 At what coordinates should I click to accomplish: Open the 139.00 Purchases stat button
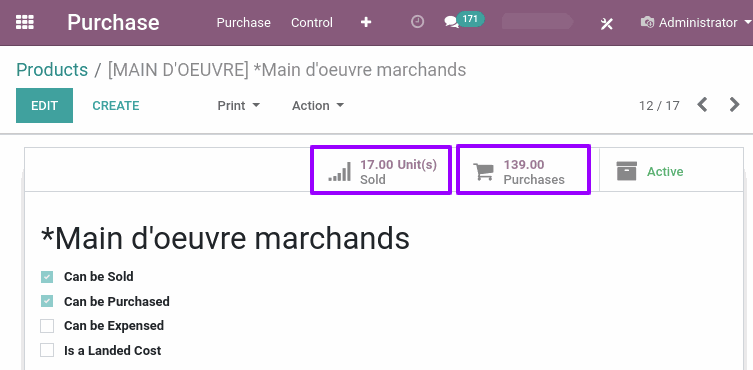point(523,171)
